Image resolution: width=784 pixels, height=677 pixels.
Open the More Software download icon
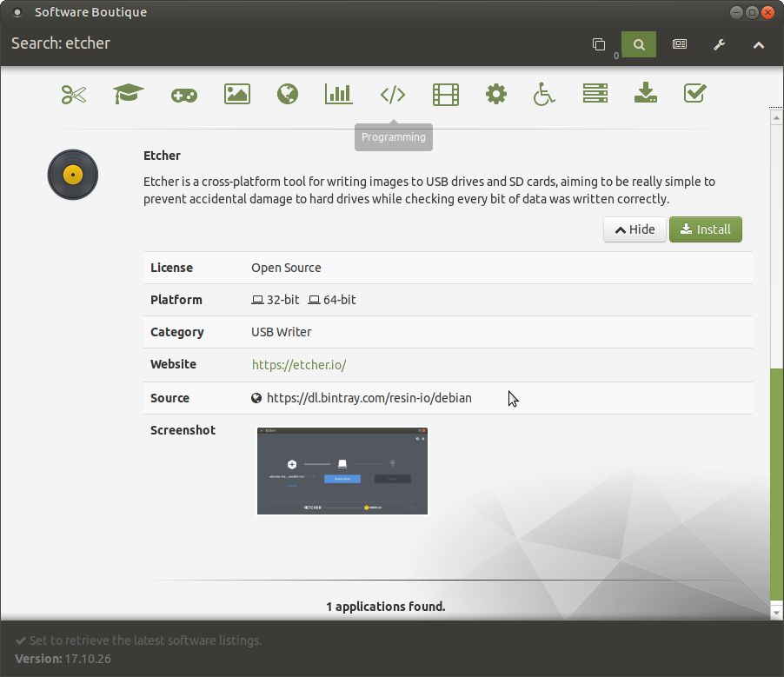coord(646,93)
